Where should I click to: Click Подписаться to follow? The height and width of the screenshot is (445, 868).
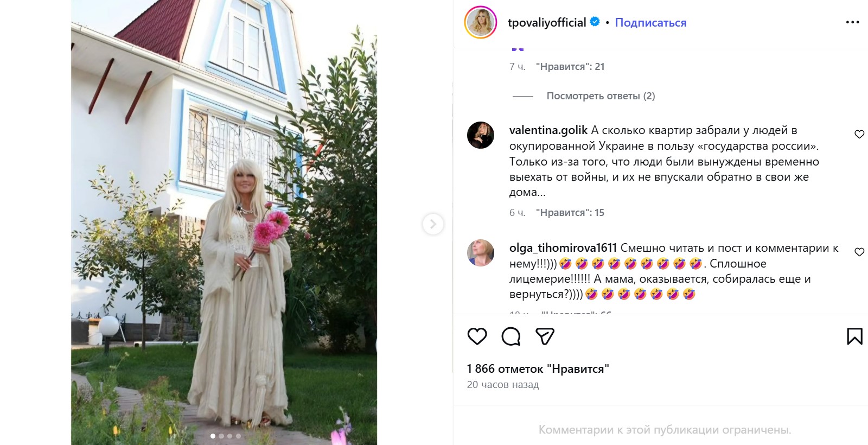tap(650, 22)
